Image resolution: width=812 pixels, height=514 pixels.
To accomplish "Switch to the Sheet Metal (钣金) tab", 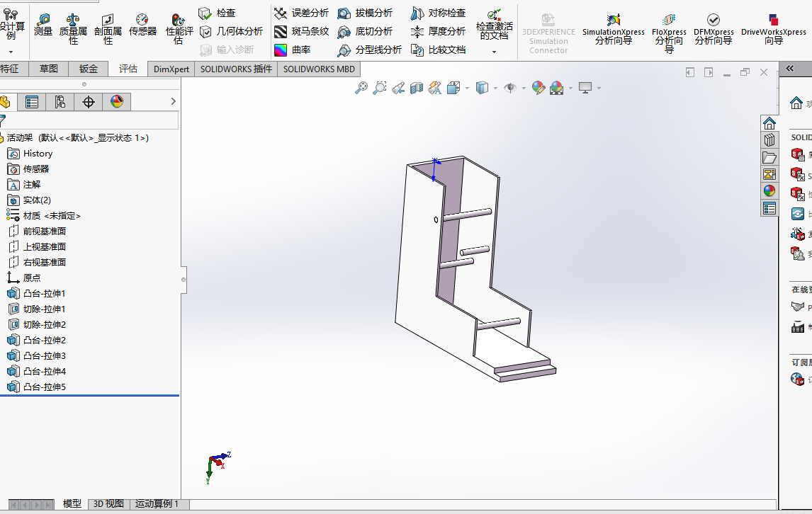I will pos(88,69).
